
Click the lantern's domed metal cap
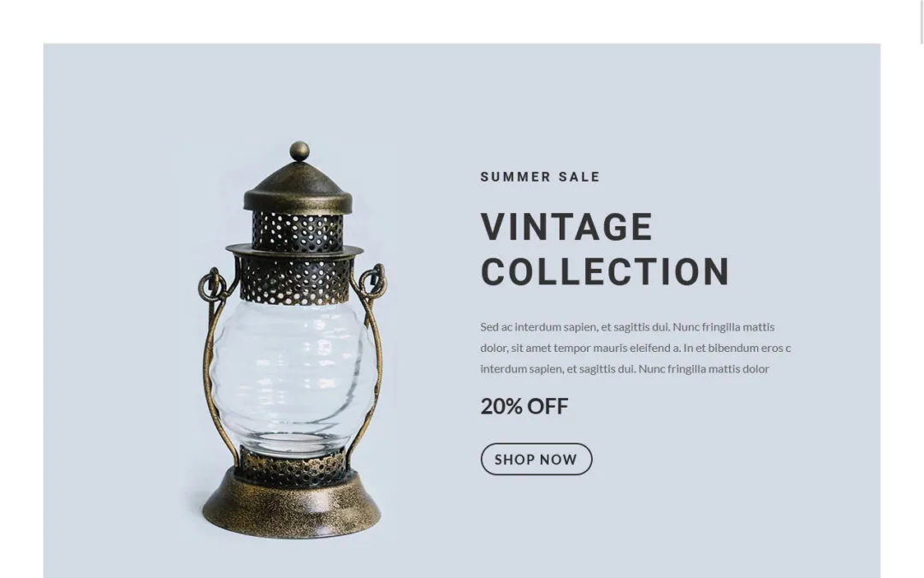pos(298,188)
